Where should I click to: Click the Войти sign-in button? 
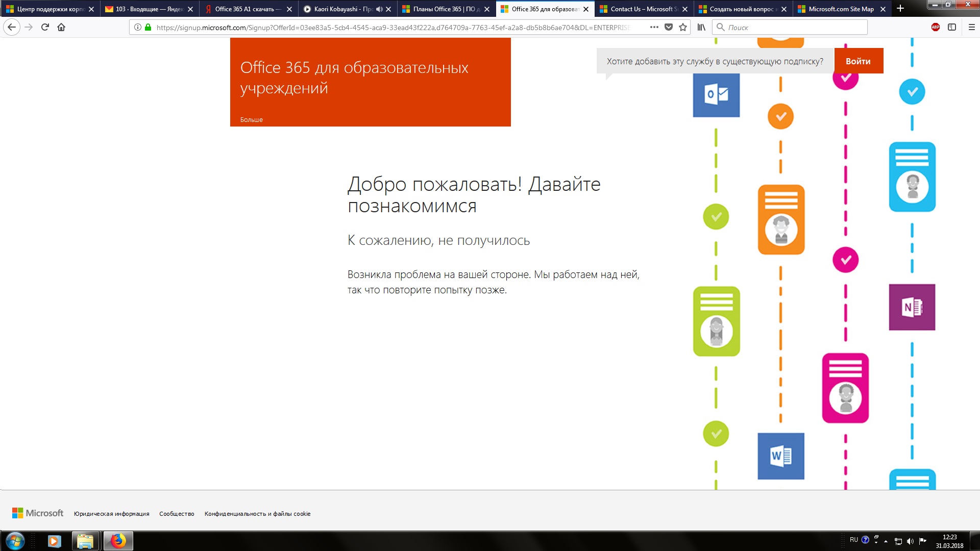coord(859,61)
